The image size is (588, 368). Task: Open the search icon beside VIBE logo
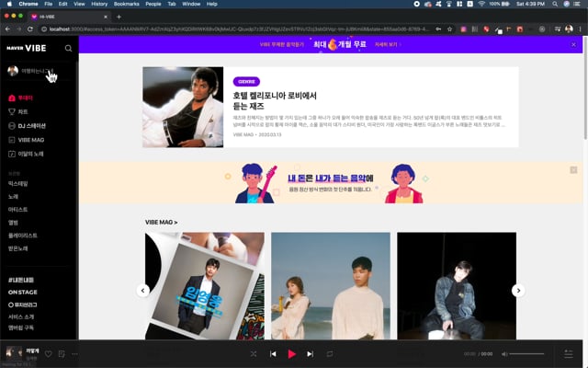click(68, 48)
